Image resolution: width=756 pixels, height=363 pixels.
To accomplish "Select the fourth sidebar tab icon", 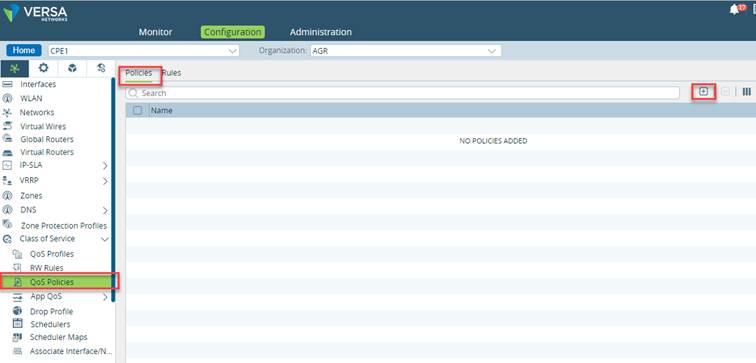I will 101,68.
